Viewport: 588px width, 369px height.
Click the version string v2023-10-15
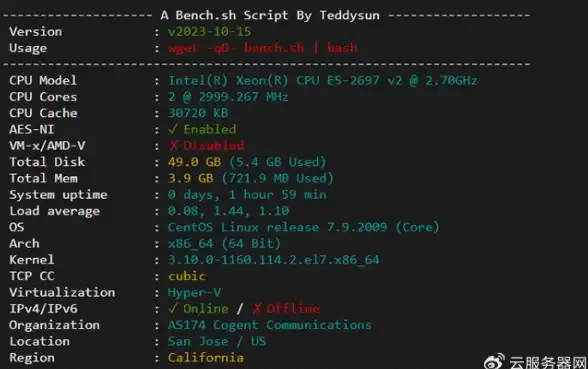[x=210, y=32]
